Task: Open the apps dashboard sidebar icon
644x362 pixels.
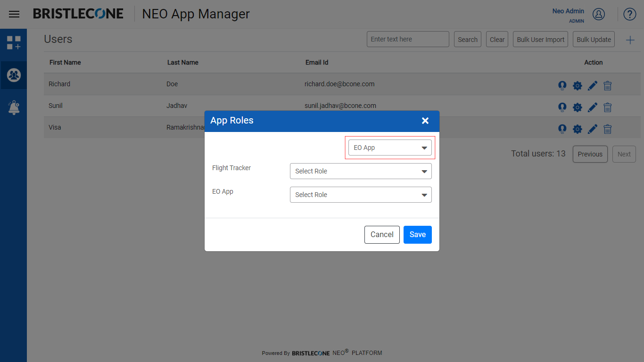Action: (14, 42)
